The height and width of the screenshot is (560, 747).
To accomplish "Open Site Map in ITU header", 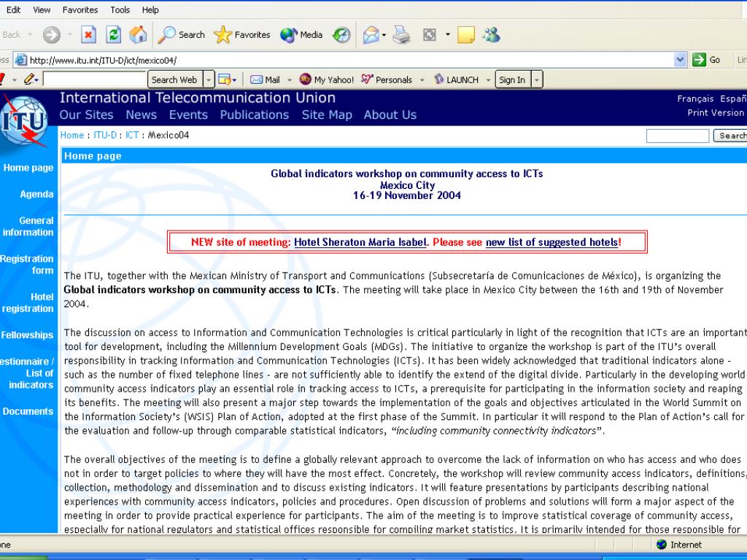I will tap(327, 114).
